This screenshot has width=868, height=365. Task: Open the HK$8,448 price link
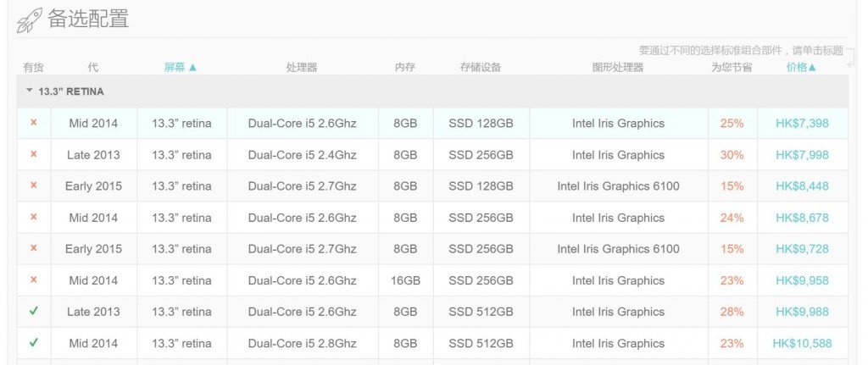point(802,186)
